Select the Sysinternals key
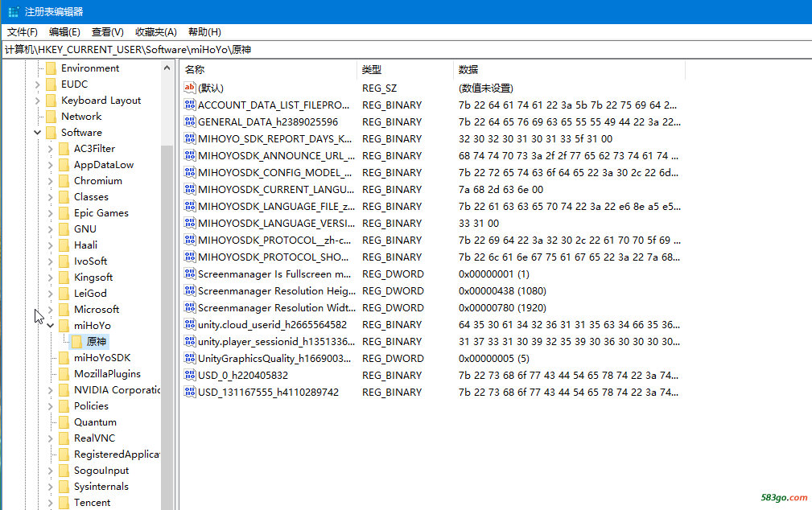812x510 pixels. [x=101, y=487]
